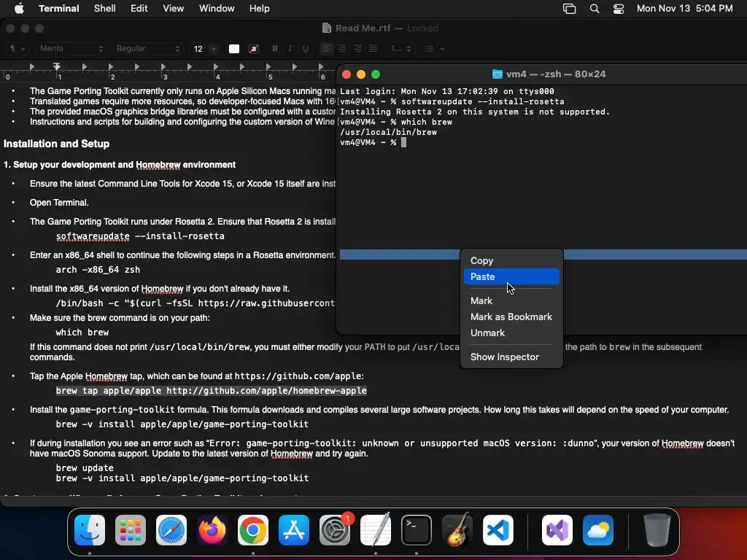Launch Google Chrome from the Dock
Image resolution: width=747 pixels, height=560 pixels.
click(252, 530)
